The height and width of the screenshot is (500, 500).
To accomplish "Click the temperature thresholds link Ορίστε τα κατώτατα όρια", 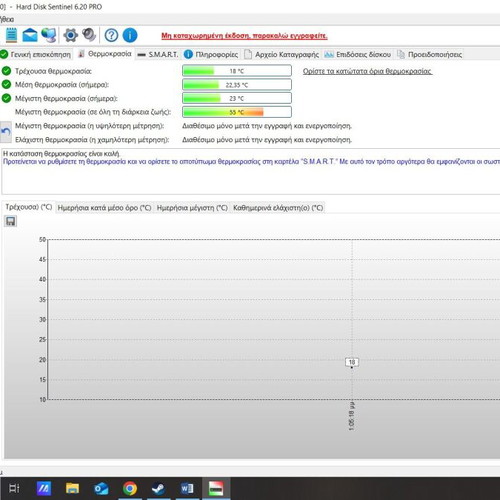I will click(x=367, y=71).
